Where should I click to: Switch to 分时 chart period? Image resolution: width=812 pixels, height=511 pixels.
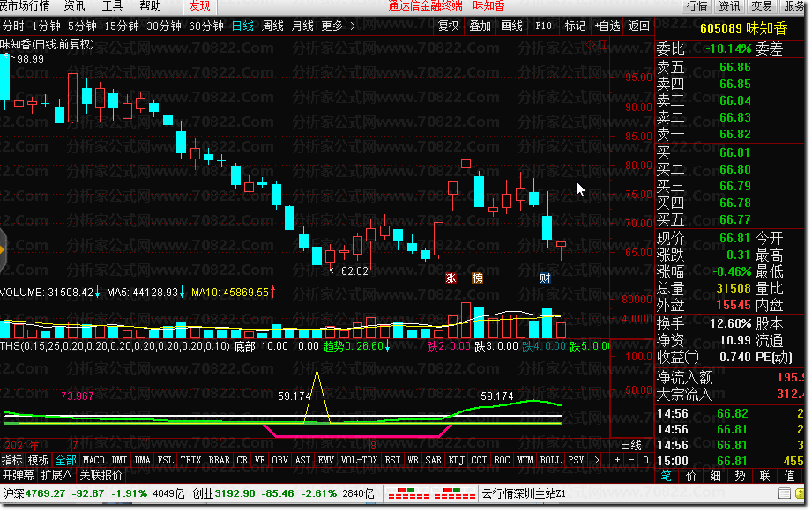[13, 26]
